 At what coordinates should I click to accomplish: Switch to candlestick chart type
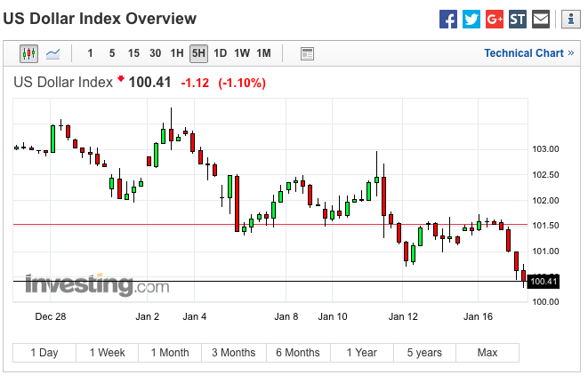click(28, 53)
